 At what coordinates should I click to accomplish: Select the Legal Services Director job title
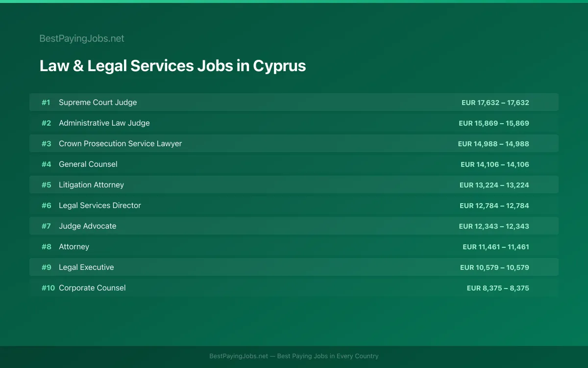100,206
